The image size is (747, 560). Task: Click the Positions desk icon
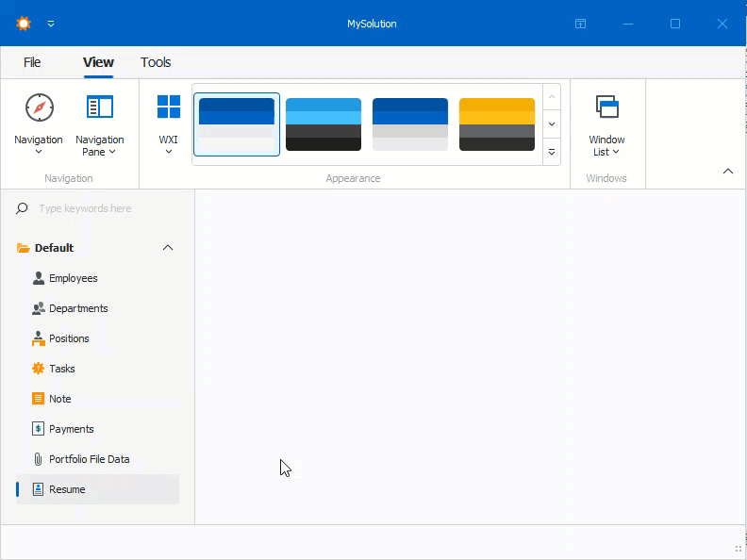38,338
